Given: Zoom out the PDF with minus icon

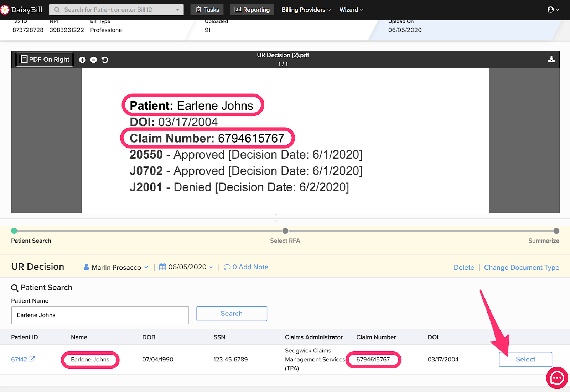Looking at the screenshot, I should [x=93, y=60].
